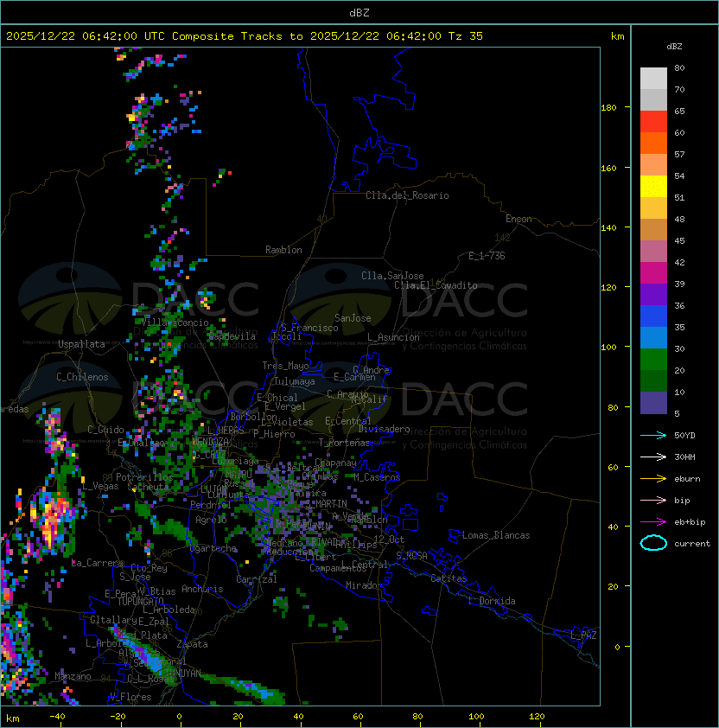The width and height of the screenshot is (719, 728).
Task: Click the '39' value on the dBZ scale
Action: coord(679,284)
